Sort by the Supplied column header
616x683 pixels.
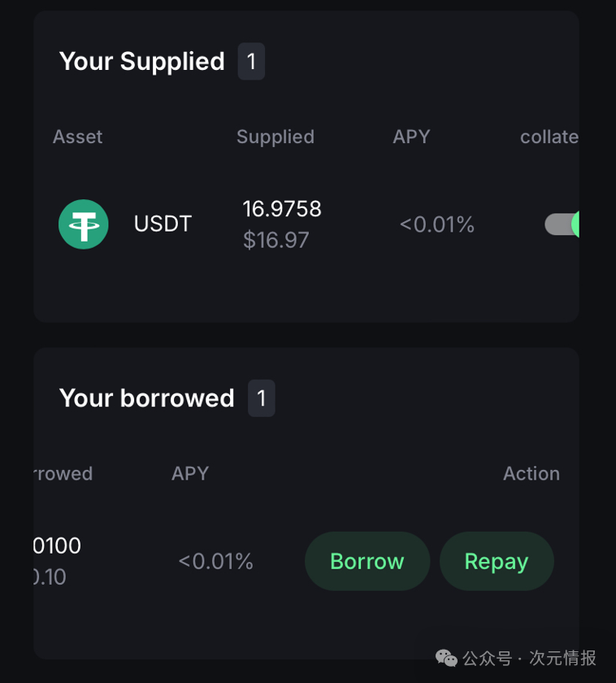[275, 137]
